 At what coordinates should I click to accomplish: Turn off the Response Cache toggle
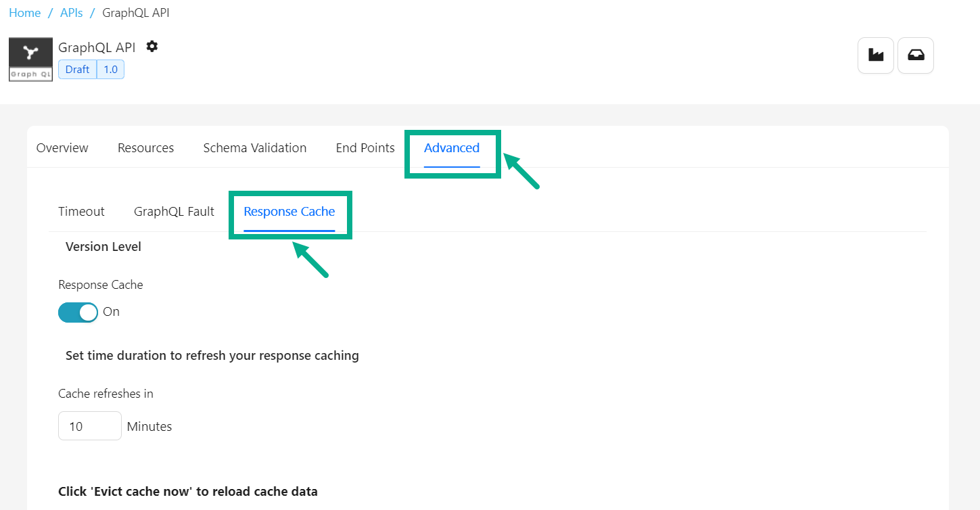[x=78, y=312]
